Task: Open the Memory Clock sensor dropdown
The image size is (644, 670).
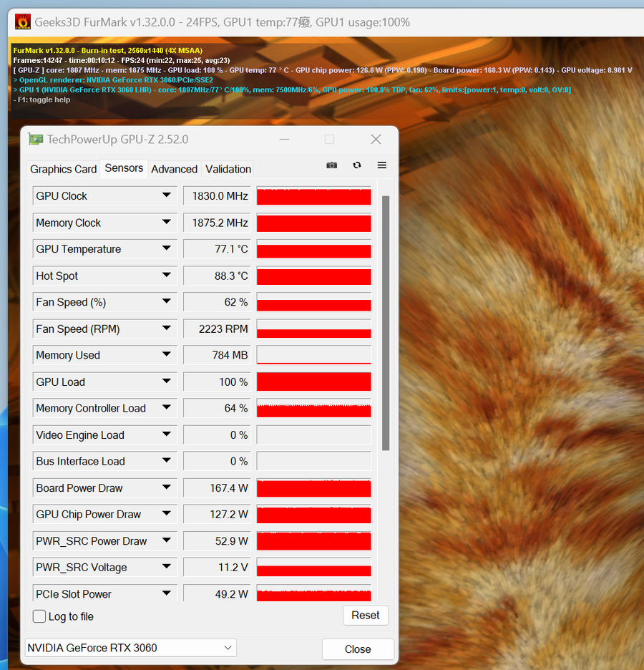Action: [167, 222]
